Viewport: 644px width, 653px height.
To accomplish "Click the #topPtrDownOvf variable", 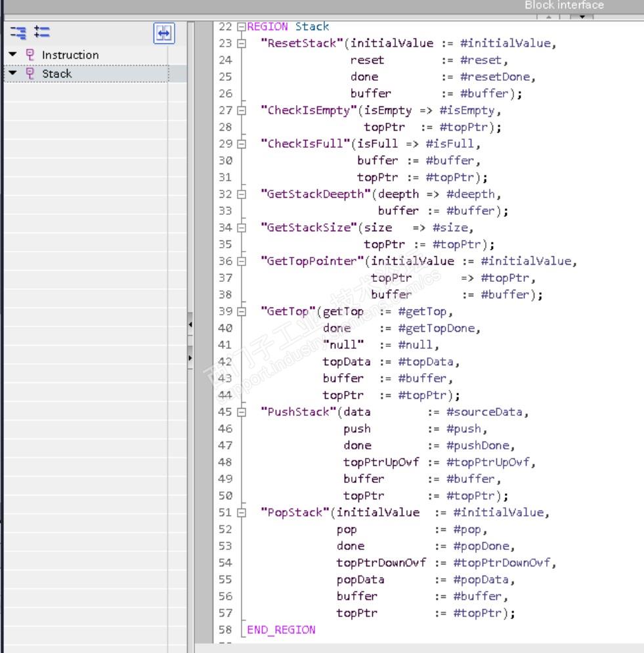I will point(502,562).
